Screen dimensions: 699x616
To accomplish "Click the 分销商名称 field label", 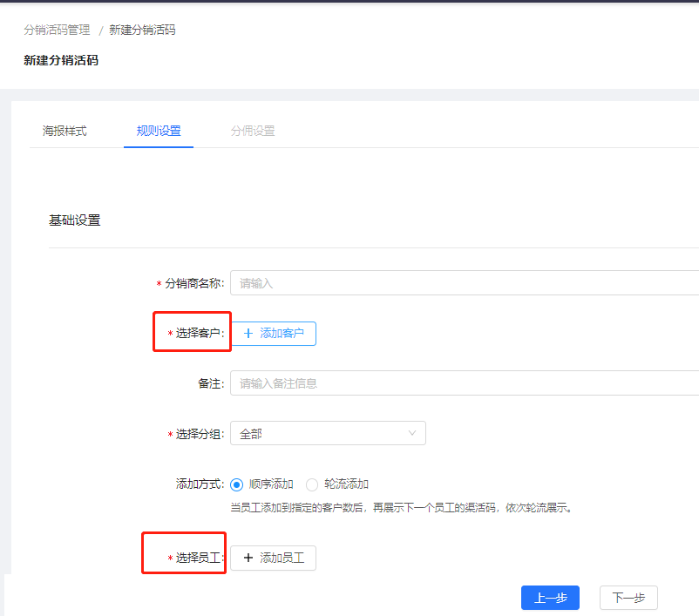I will 194,283.
